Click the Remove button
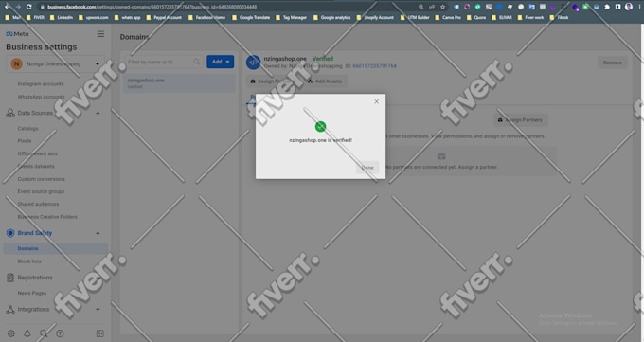Viewport: 644px width, 342px height. coord(613,63)
